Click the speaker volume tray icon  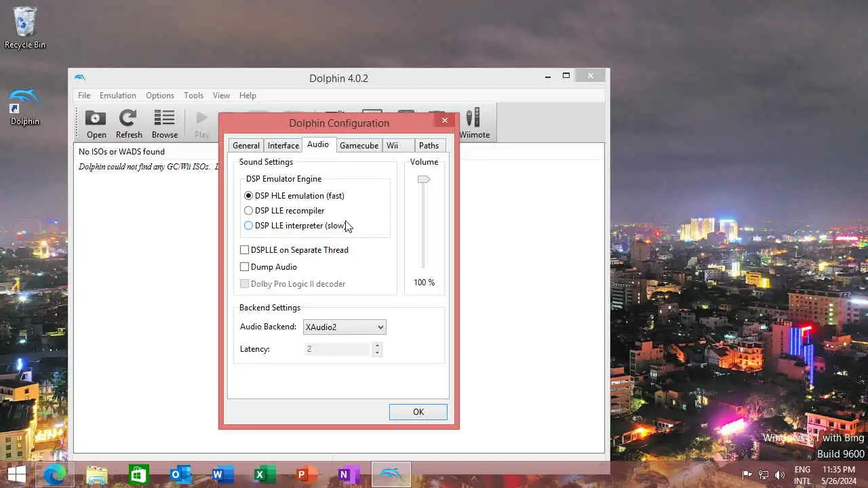click(780, 475)
